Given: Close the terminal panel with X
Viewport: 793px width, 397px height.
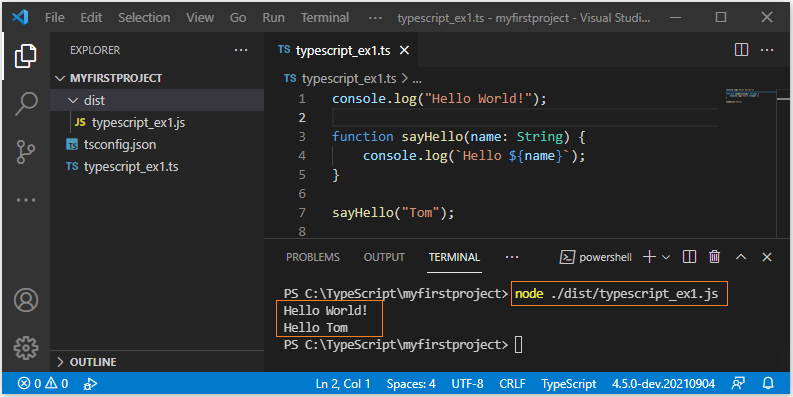Looking at the screenshot, I should click(767, 257).
